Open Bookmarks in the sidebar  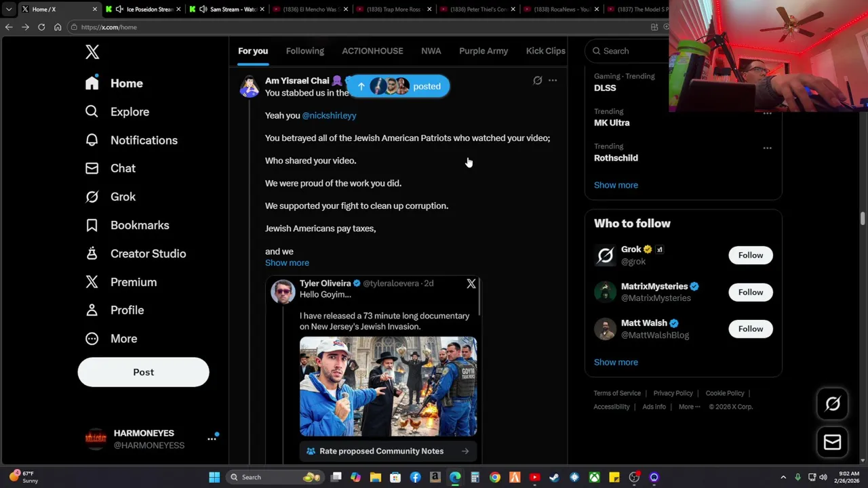point(127,225)
